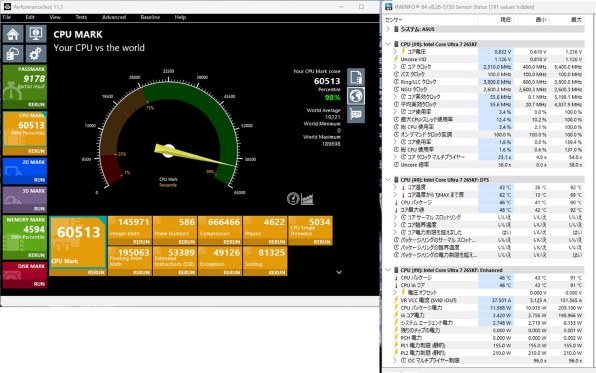This screenshot has width=596, height=373.
Task: Click lightning icon of Uncore VID row
Action: [396, 59]
